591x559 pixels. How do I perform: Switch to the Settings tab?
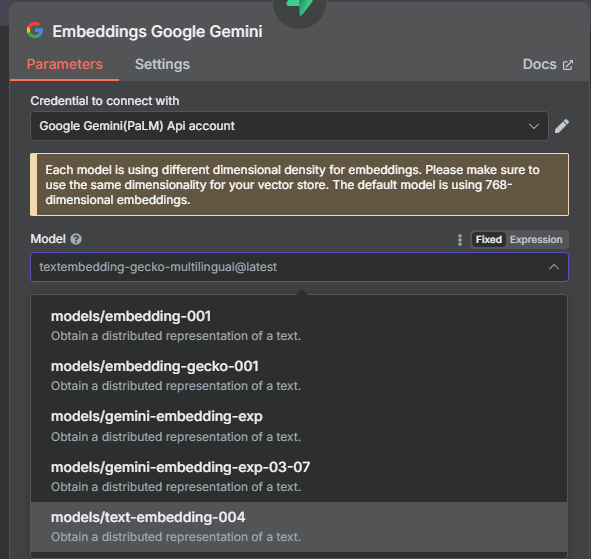tap(162, 64)
